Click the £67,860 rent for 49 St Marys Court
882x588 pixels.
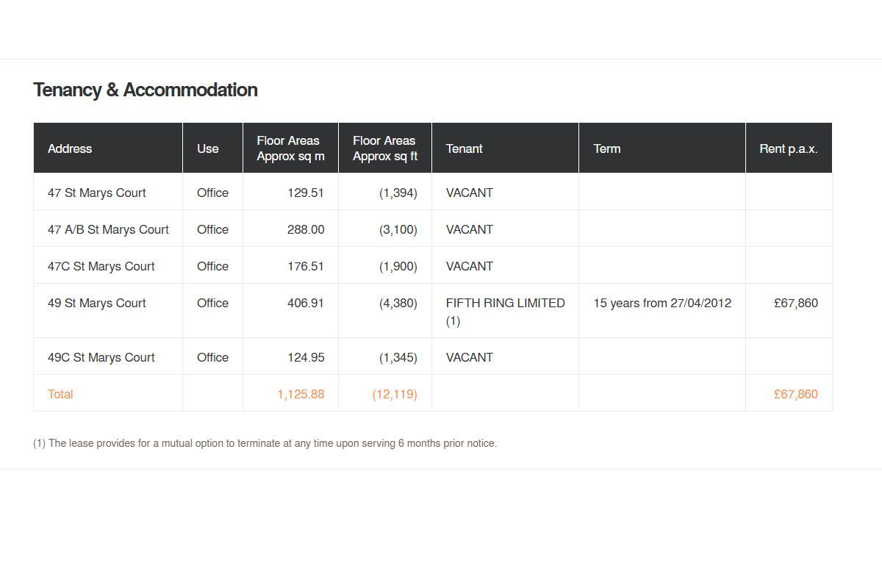(796, 303)
